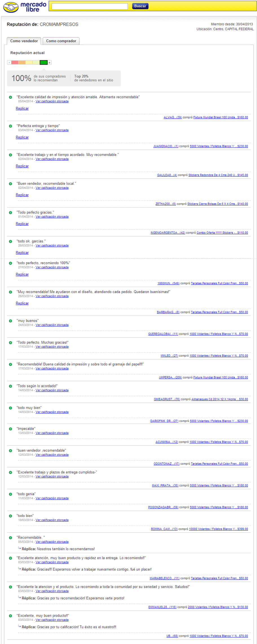
Task: Click the MercadoLibre handshake logo
Action: 11,7
